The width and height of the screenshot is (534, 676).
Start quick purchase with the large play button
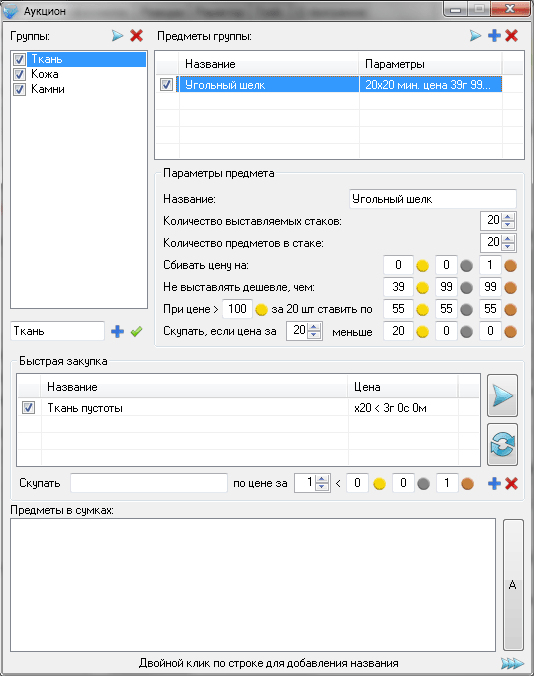503,396
